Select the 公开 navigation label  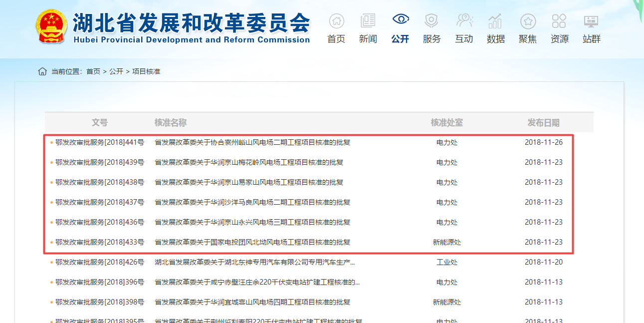pyautogui.click(x=400, y=39)
